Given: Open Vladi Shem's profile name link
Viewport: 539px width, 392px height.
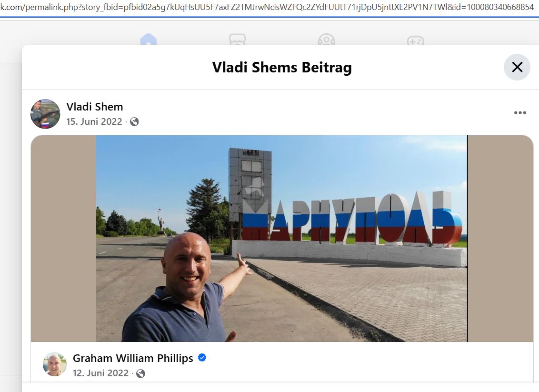Looking at the screenshot, I should click(x=95, y=107).
